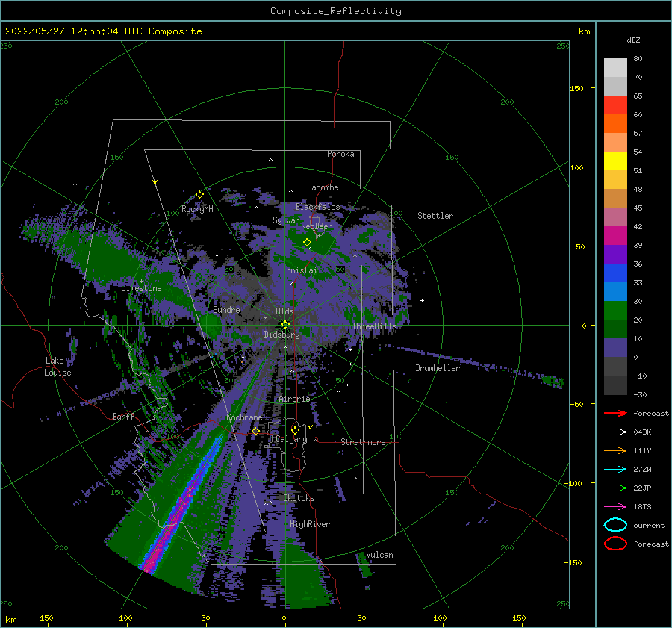Screen dimensions: 672x628
Task: Click the Lake Louise label
Action: click(x=57, y=367)
